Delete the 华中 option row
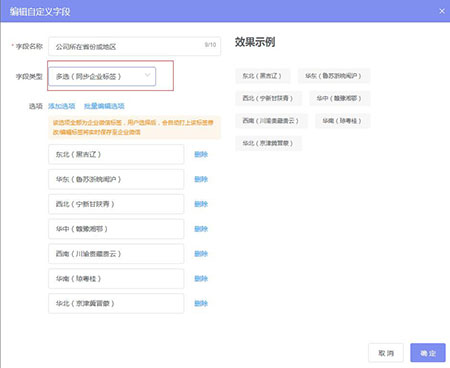Screen dimensions: 450x368 [201, 229]
